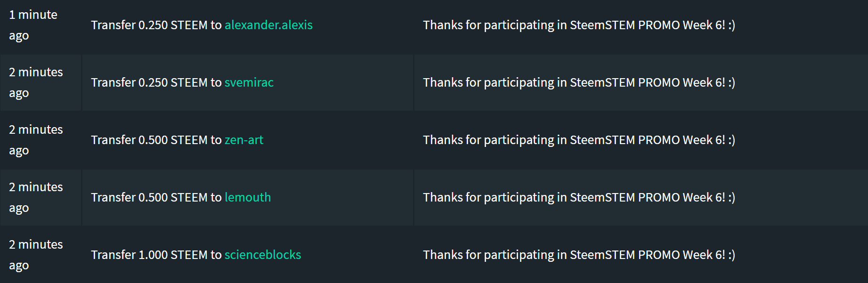Viewport: 868px width, 283px height.
Task: Click the timestamp beside the lemouth transfer
Action: (36, 197)
